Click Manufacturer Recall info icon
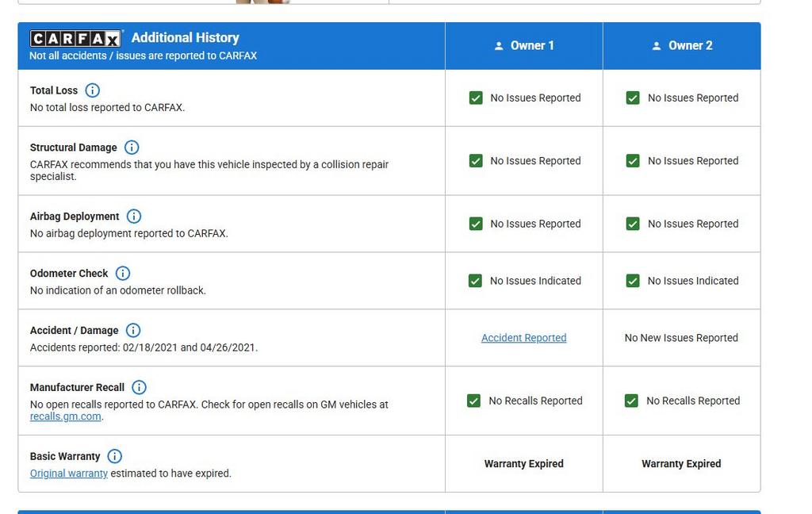 [x=139, y=387]
